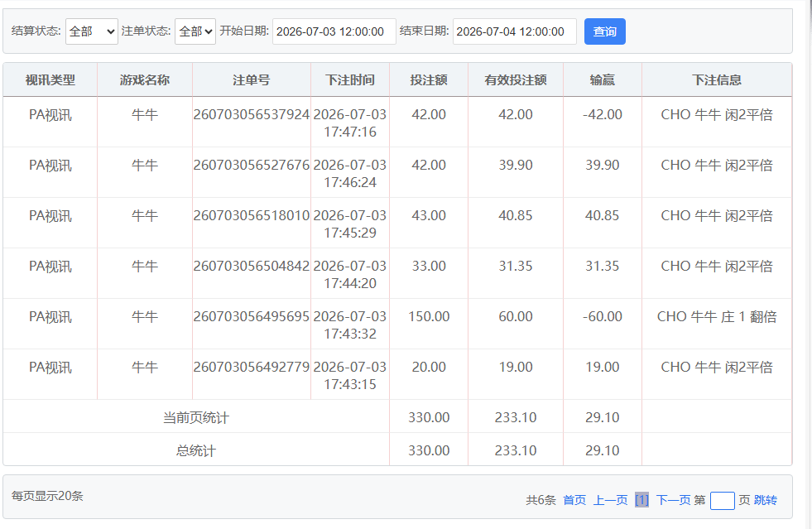Screen dimensions: 812x529
Task: Edit the 开始日期 date field
Action: tap(334, 31)
